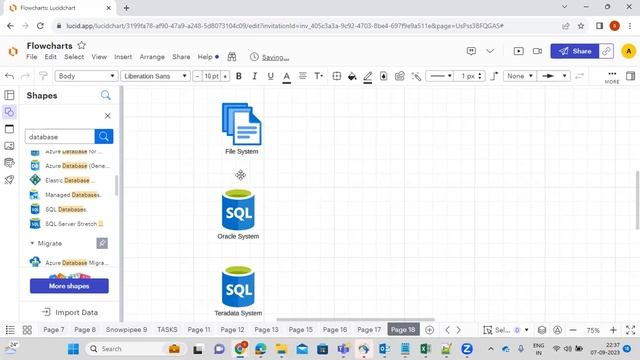Click the shape options icon in toolbar

point(337,76)
